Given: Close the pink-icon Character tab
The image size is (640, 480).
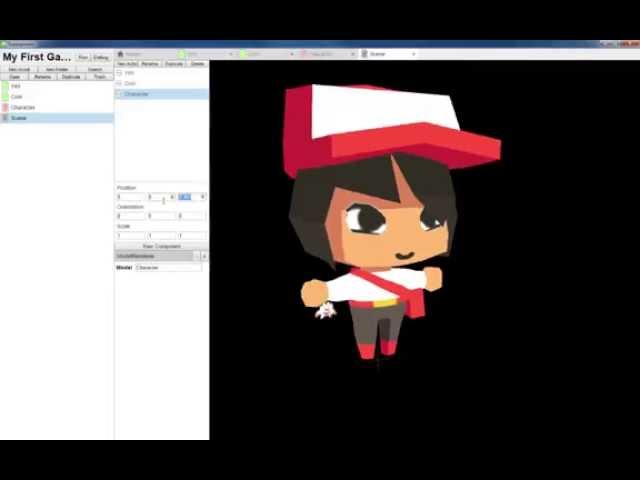Looking at the screenshot, I should point(353,54).
